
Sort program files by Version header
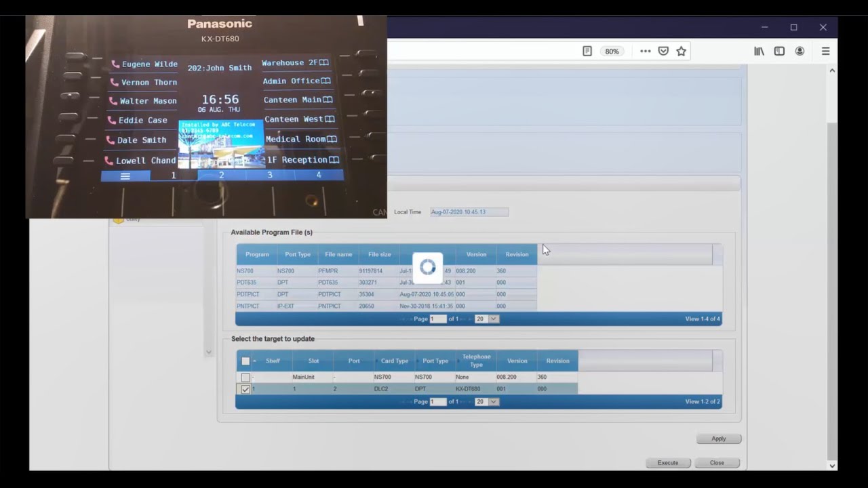pyautogui.click(x=476, y=254)
